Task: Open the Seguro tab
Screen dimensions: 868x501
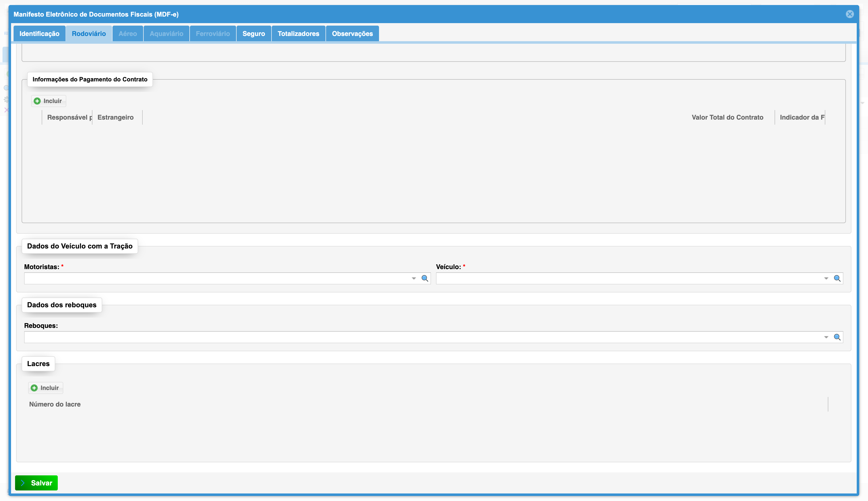Action: [254, 34]
